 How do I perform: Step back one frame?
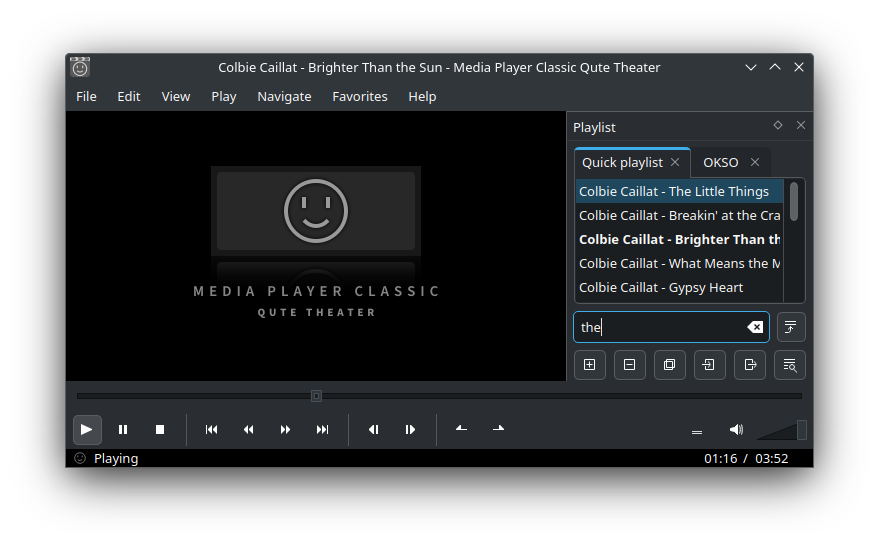click(373, 429)
